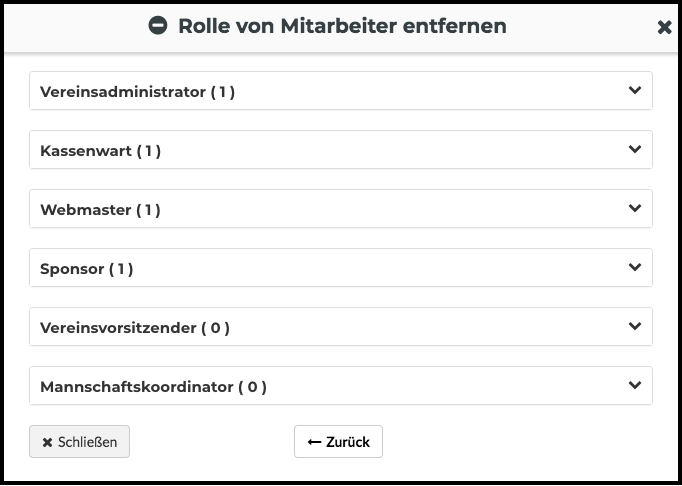Click chevron icon on Kassenwart row
Image resolution: width=682 pixels, height=486 pixels.
pos(635,149)
